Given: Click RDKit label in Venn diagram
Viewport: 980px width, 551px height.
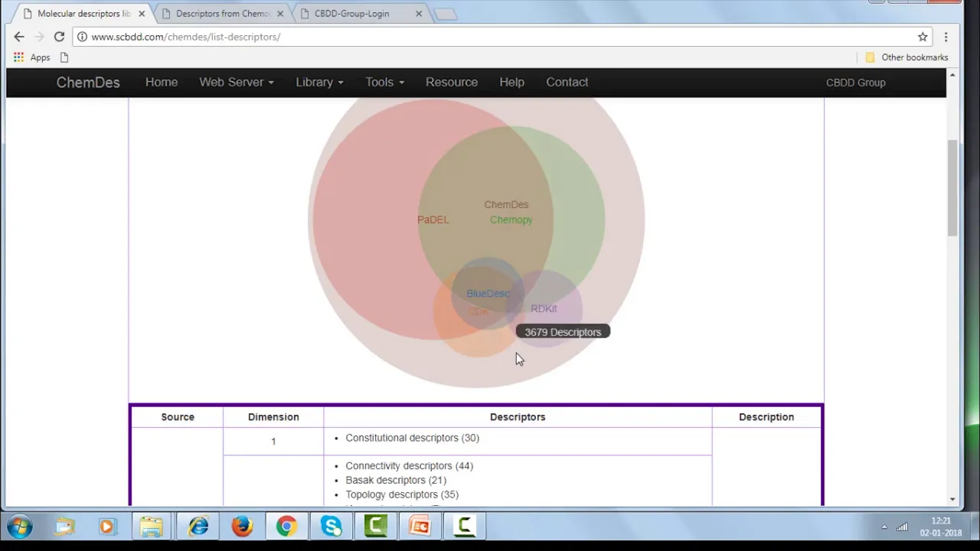Looking at the screenshot, I should pos(544,308).
